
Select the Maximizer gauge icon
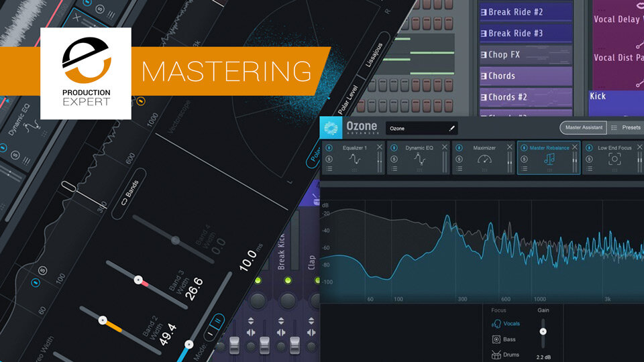tap(484, 160)
